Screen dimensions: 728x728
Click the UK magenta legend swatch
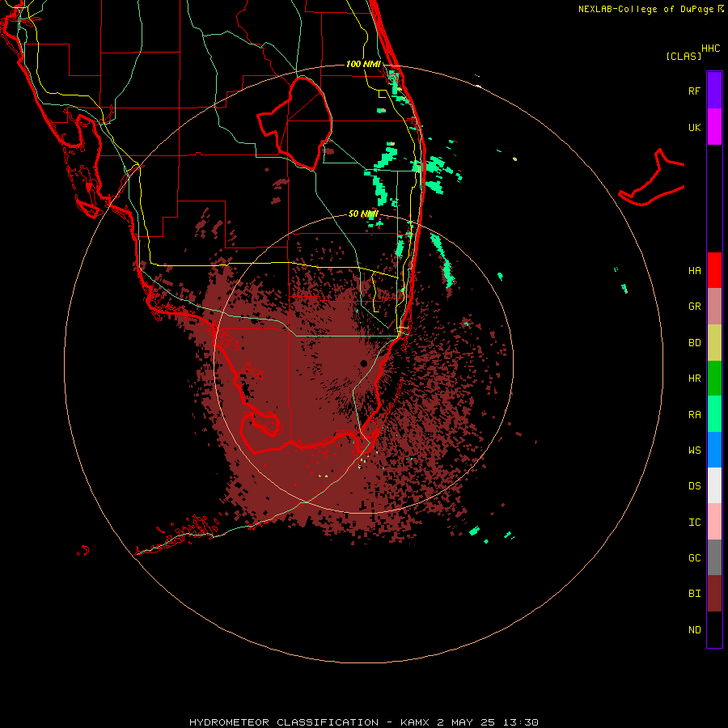coord(714,127)
